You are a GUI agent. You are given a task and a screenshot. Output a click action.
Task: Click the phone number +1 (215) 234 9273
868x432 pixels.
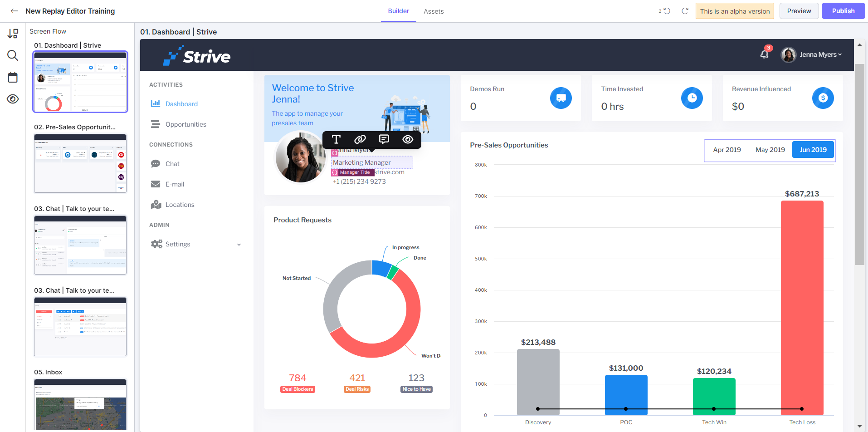(x=359, y=182)
